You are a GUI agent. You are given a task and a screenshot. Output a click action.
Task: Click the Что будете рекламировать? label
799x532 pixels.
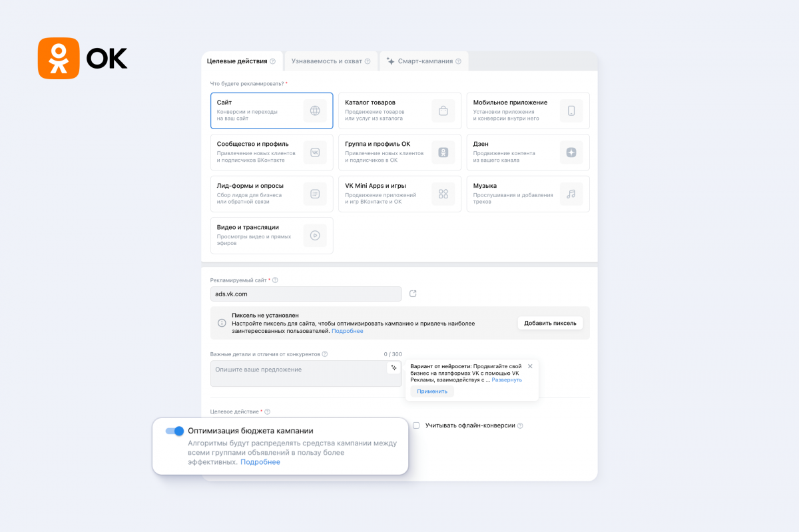249,83
